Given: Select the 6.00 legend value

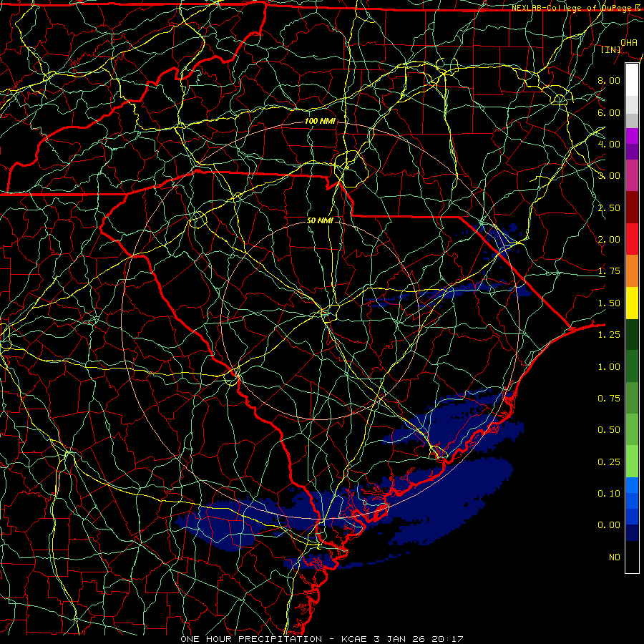Looking at the screenshot, I should [609, 112].
